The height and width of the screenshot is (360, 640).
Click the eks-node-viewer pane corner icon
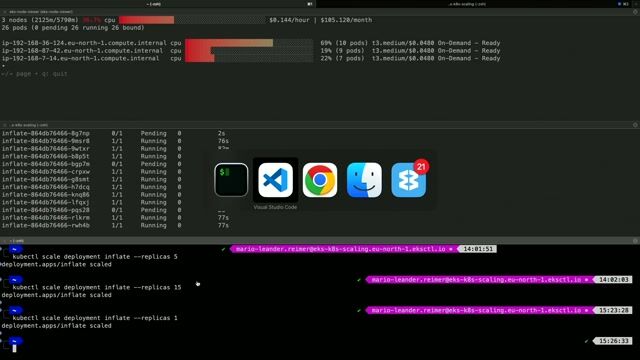click(x=635, y=12)
